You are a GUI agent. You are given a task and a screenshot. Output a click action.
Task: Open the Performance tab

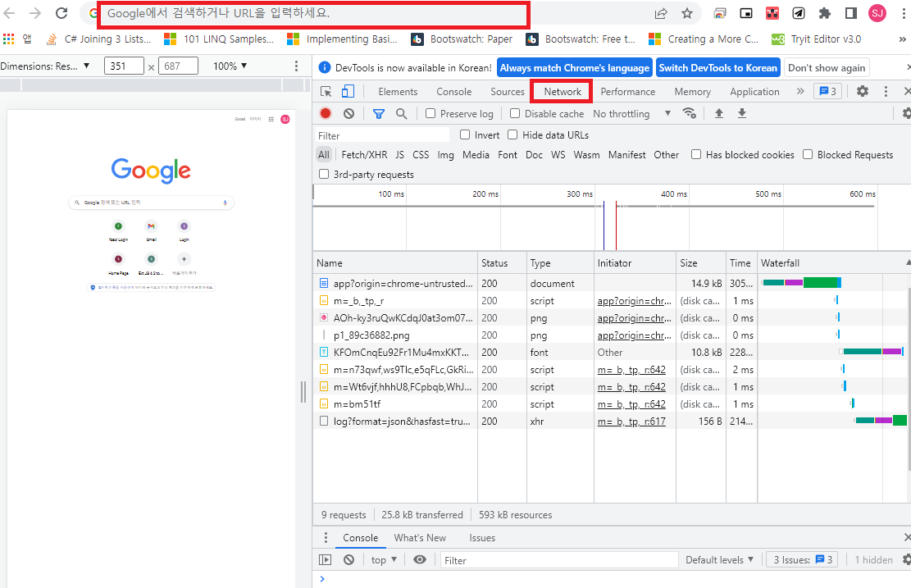[627, 92]
